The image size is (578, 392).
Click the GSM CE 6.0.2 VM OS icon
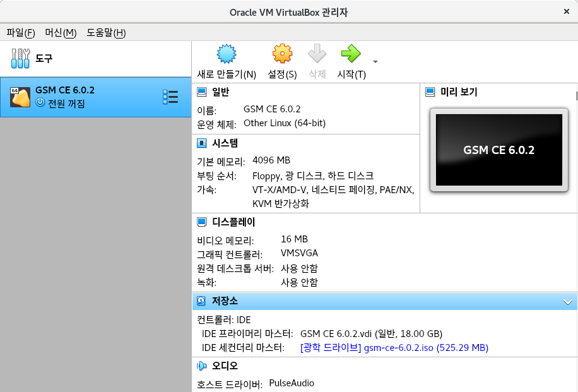[x=20, y=97]
